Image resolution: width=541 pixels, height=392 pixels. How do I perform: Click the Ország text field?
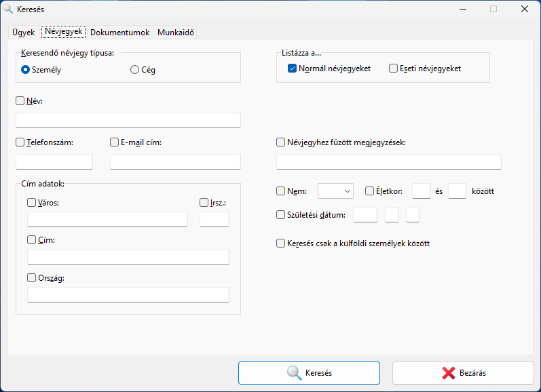[x=128, y=294]
